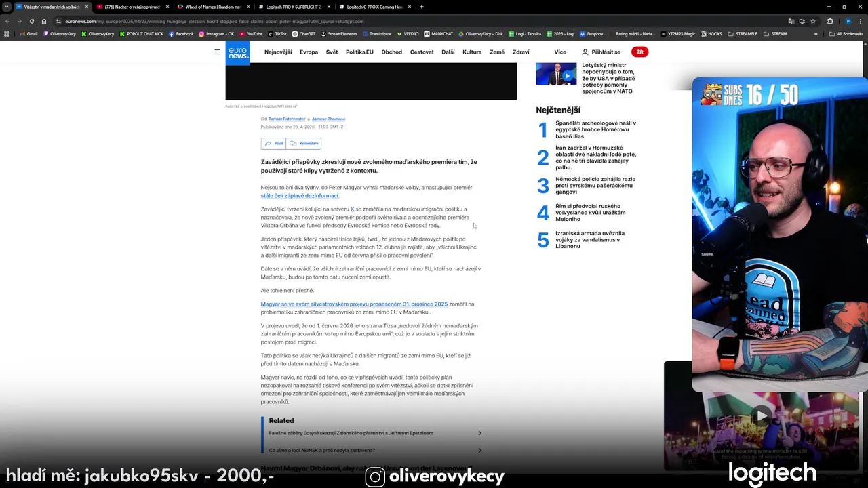
Task: Switch to the Wheel of Names tab
Action: tap(212, 7)
